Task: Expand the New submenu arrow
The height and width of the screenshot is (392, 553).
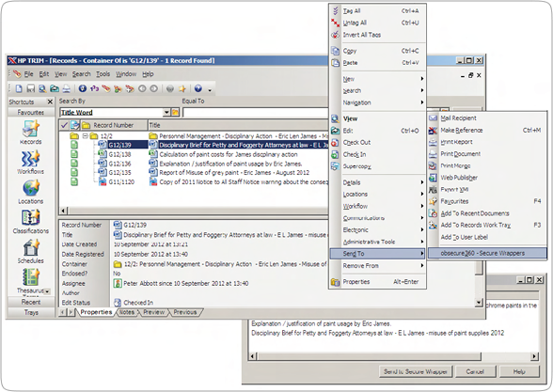Action: (x=421, y=79)
